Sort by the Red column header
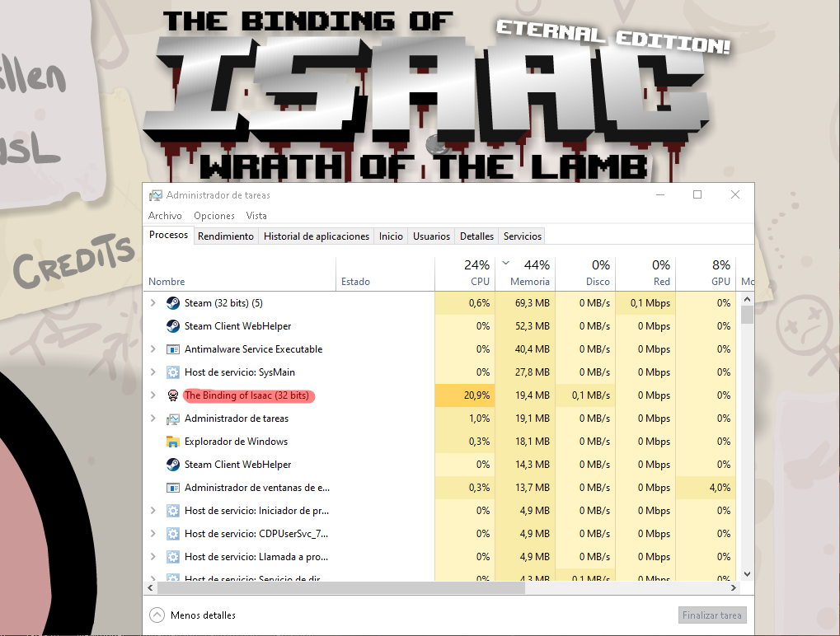This screenshot has width=840, height=636. click(645, 274)
